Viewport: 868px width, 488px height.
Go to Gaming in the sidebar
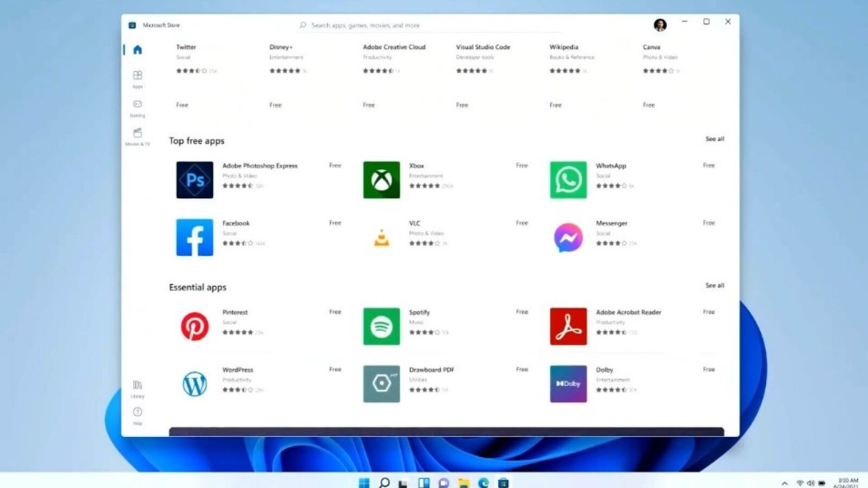[x=137, y=107]
